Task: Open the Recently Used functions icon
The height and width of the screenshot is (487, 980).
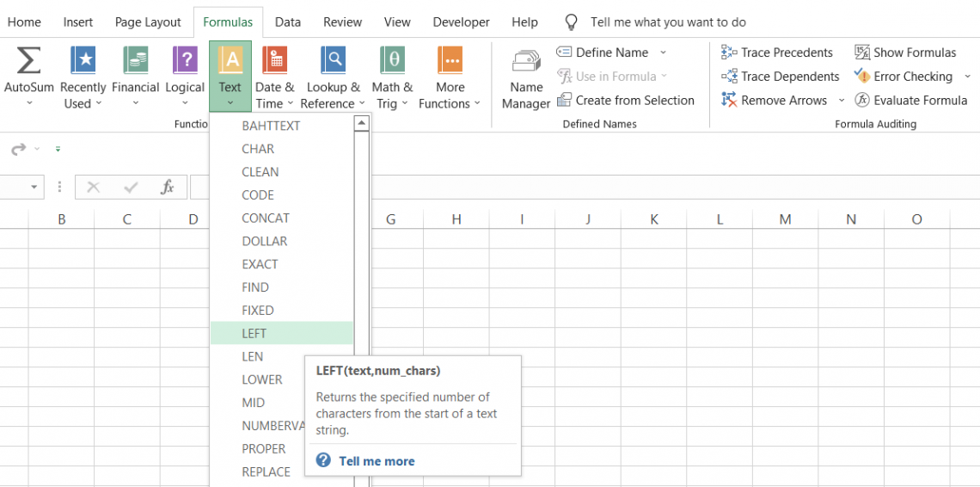Action: point(83,61)
